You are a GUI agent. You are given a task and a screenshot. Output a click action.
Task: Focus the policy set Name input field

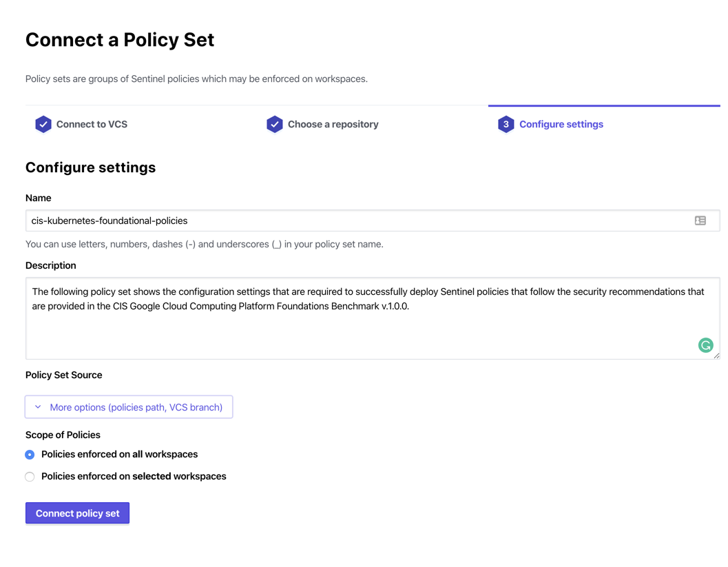click(x=373, y=220)
